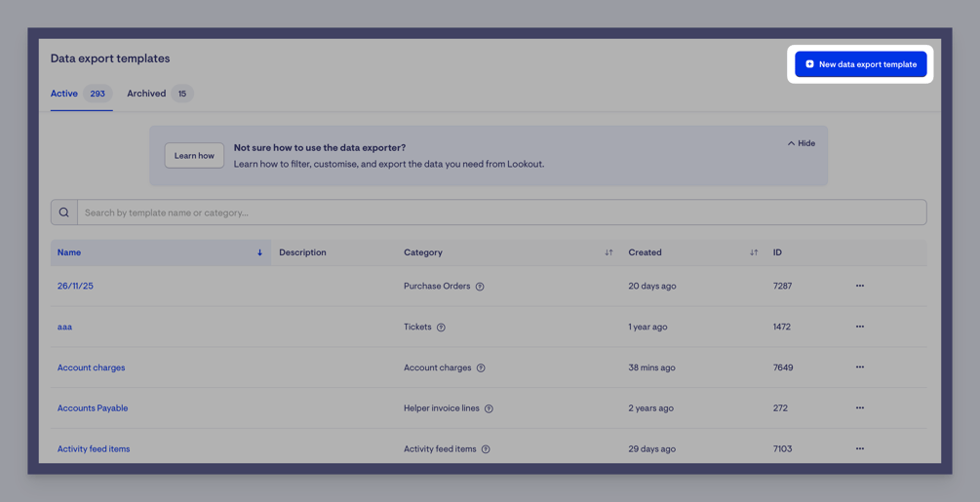The width and height of the screenshot is (980, 502).
Task: Open the aaa template
Action: click(x=64, y=327)
